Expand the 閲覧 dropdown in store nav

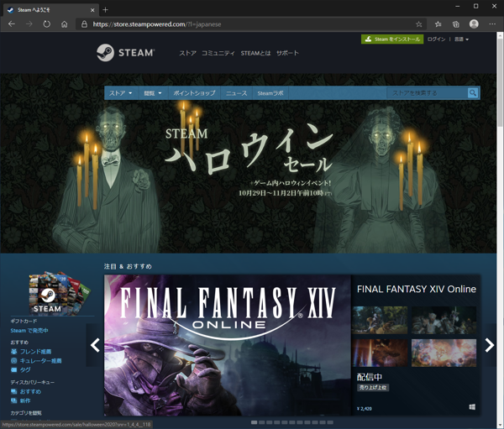153,93
